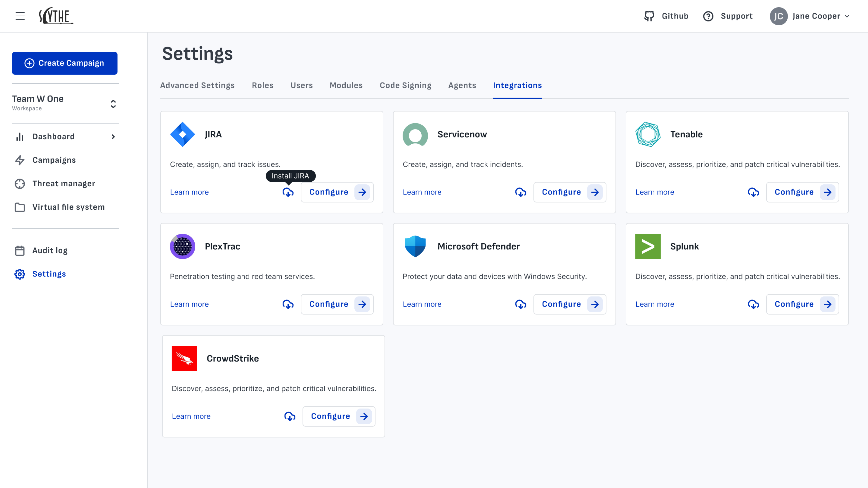Click the PlexTrac logo thumbnail

[182, 246]
